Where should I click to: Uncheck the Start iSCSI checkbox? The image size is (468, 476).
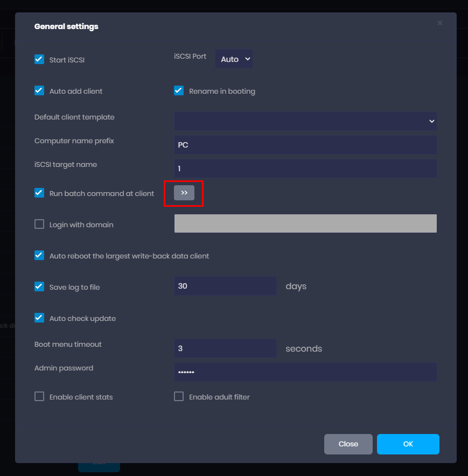tap(39, 60)
